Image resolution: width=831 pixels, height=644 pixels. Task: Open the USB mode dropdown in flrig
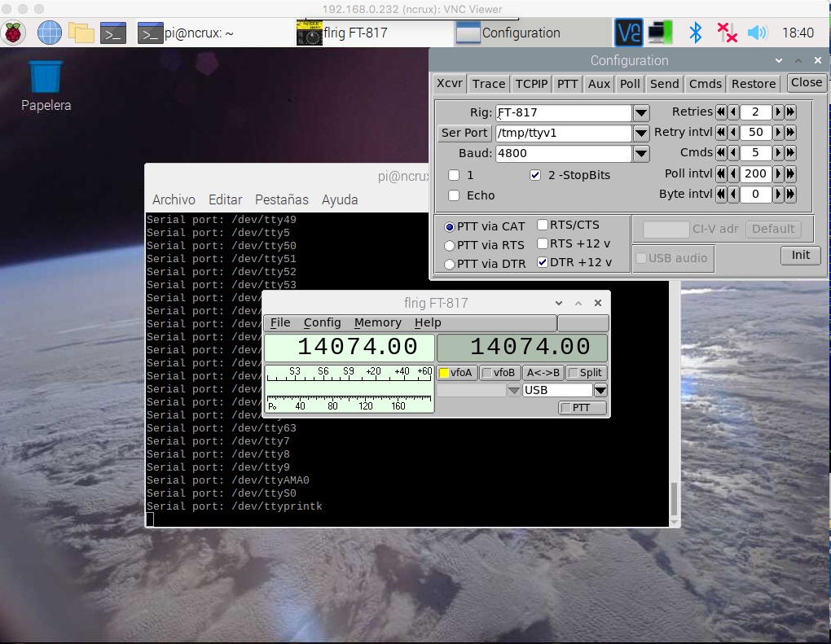pyautogui.click(x=600, y=390)
